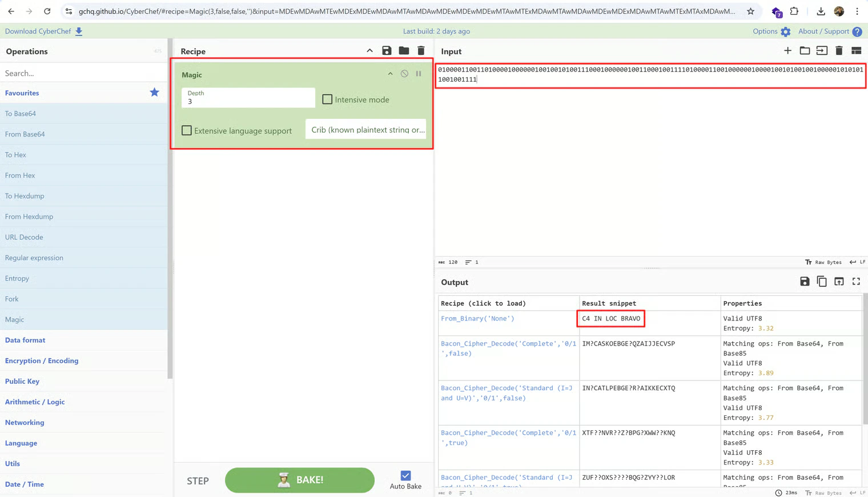
Task: Replace input with output icon
Action: click(x=839, y=282)
